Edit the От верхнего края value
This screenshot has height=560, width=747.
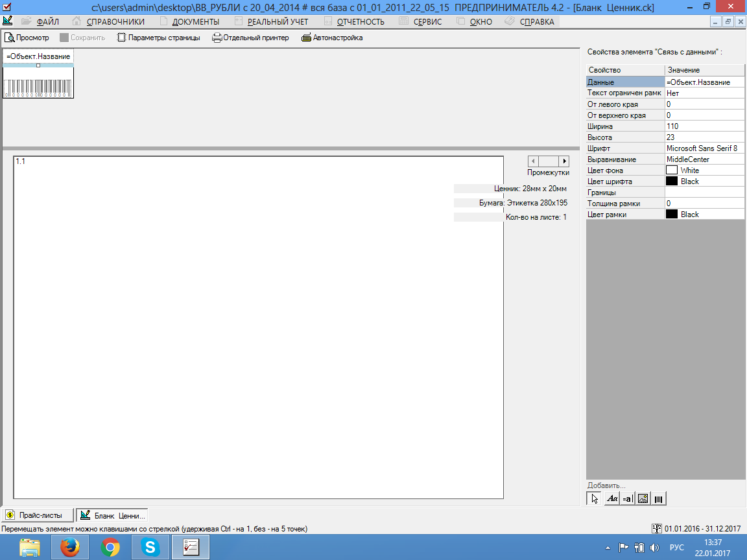point(704,115)
